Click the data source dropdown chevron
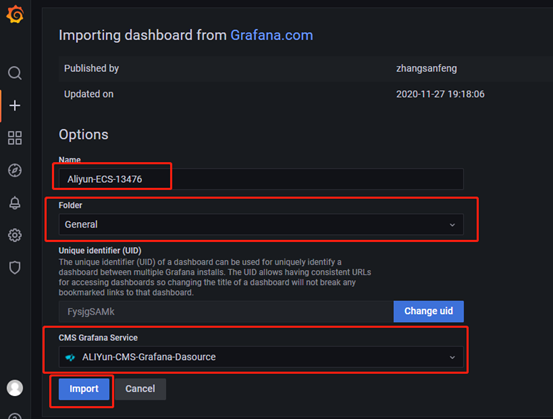The width and height of the screenshot is (553, 419). point(452,357)
